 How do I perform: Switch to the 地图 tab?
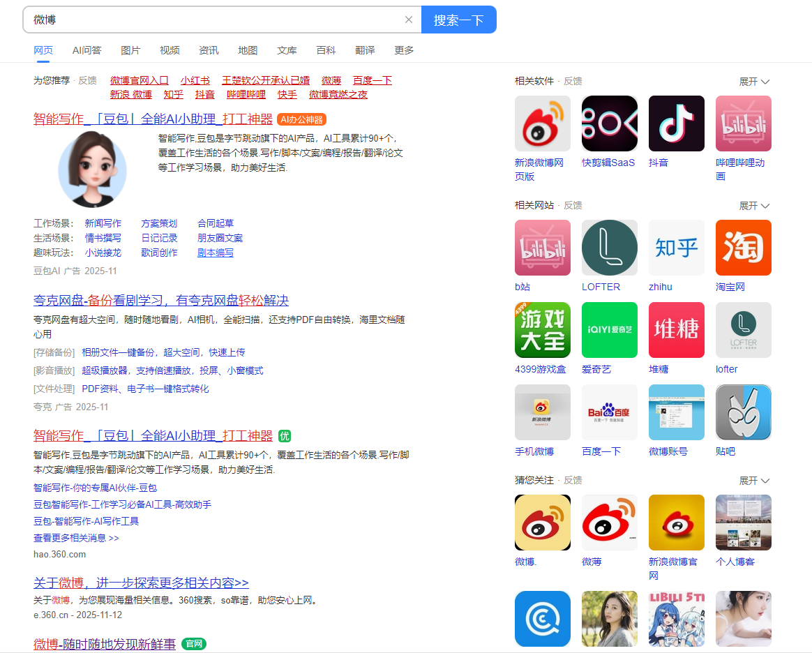(248, 50)
